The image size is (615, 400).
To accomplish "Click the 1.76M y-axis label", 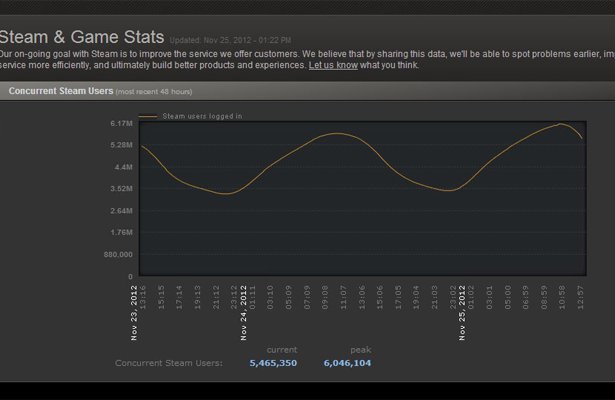I will point(122,233).
